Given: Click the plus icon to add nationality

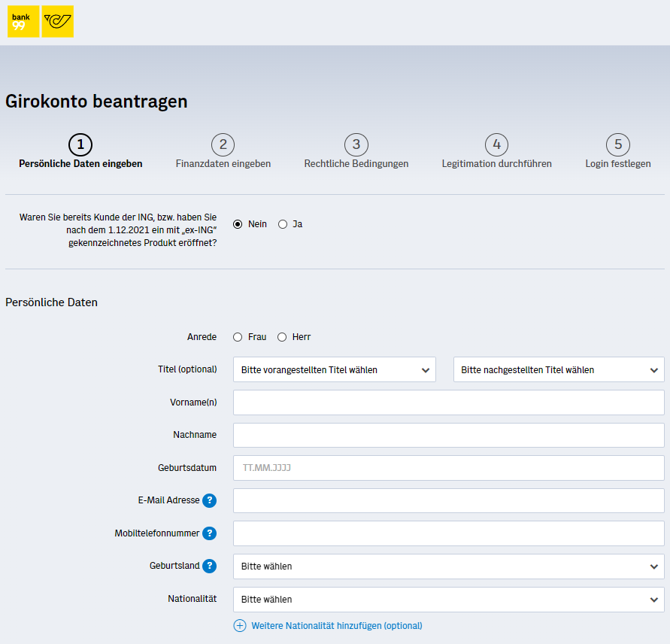Looking at the screenshot, I should [240, 626].
